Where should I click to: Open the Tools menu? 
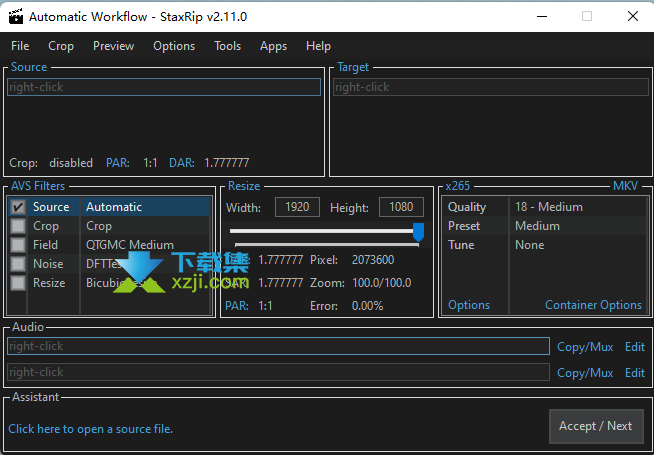[227, 46]
